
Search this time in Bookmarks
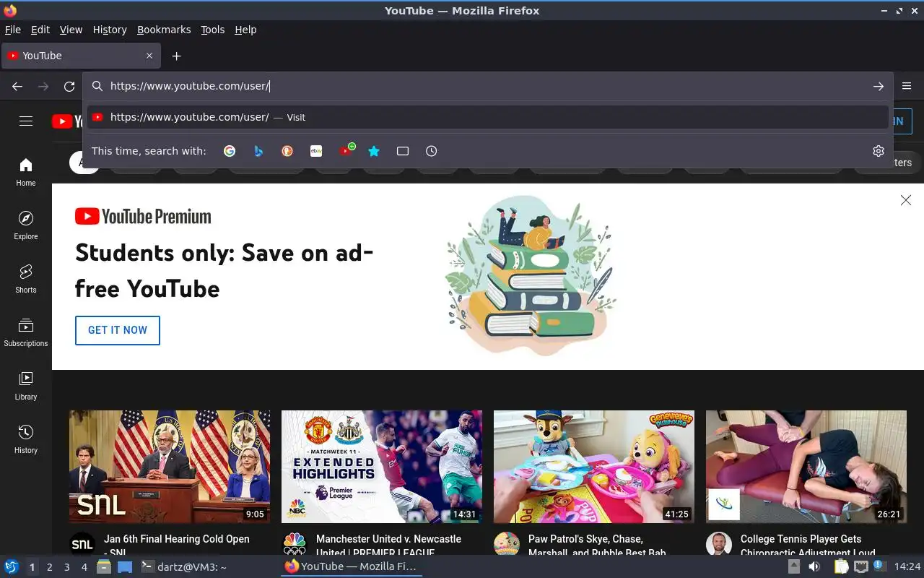(x=374, y=151)
